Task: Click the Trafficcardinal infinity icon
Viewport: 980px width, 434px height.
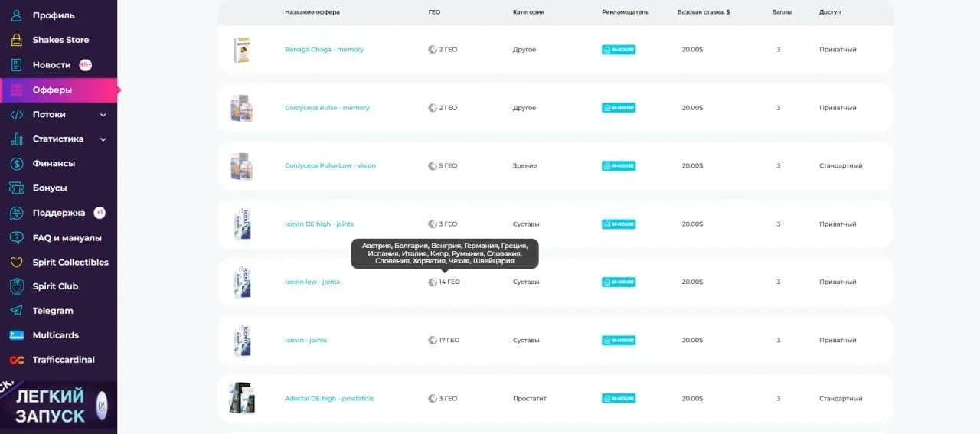Action: click(x=16, y=360)
